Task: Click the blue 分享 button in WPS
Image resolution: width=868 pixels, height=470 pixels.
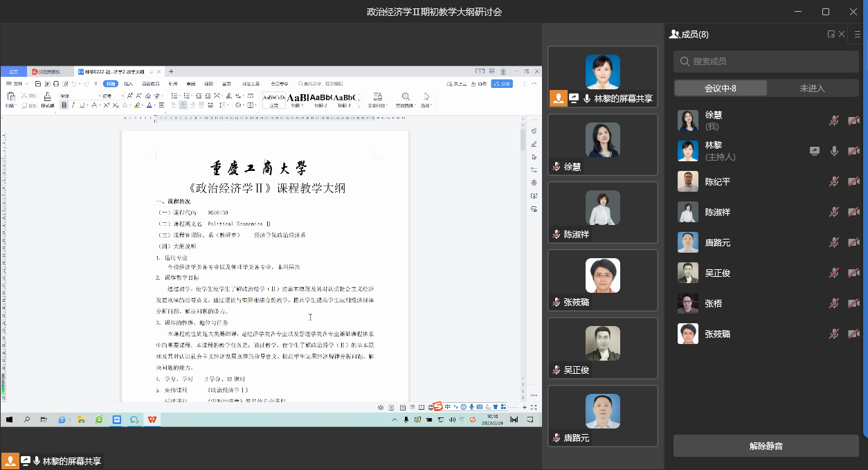Action: [x=502, y=84]
